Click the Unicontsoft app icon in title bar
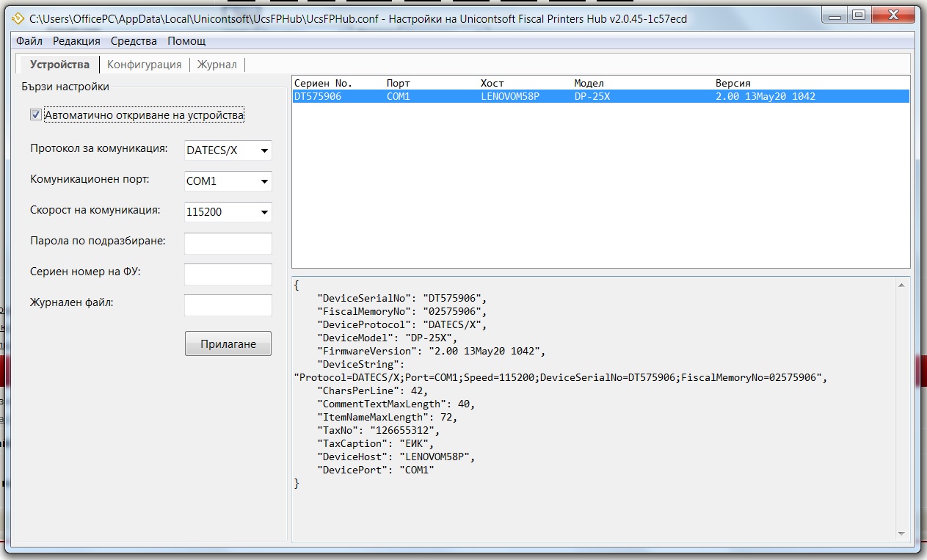The height and width of the screenshot is (560, 927). point(18,18)
